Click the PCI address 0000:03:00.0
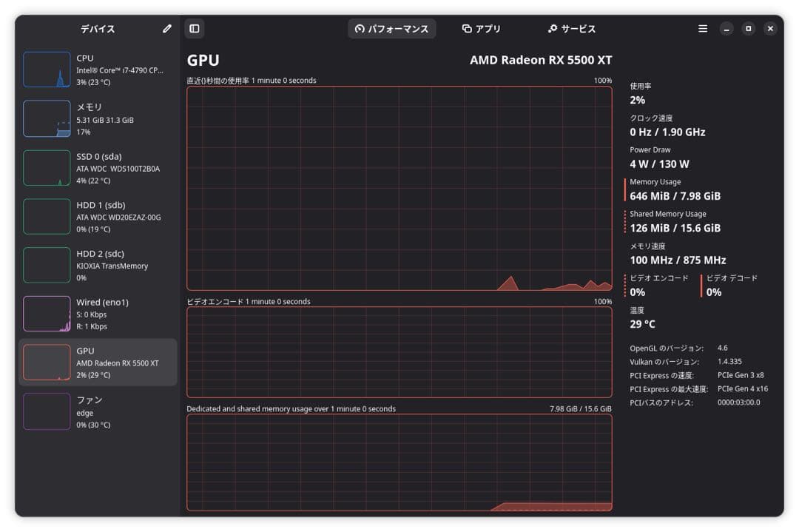Viewport: 799px width, 532px height. pos(739,403)
